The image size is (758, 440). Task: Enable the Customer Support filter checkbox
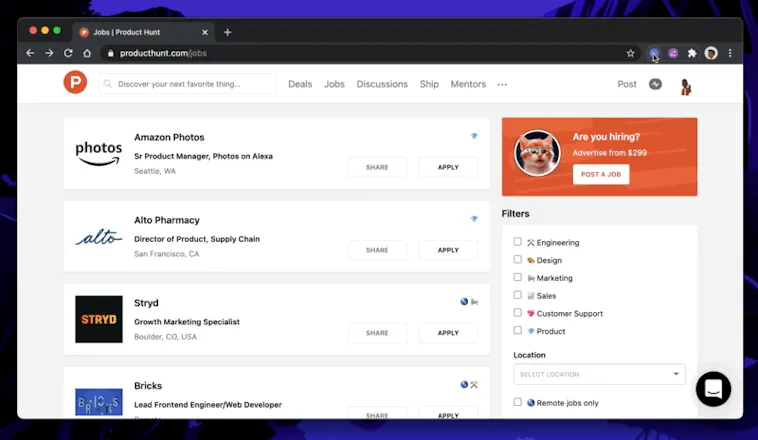pos(518,312)
